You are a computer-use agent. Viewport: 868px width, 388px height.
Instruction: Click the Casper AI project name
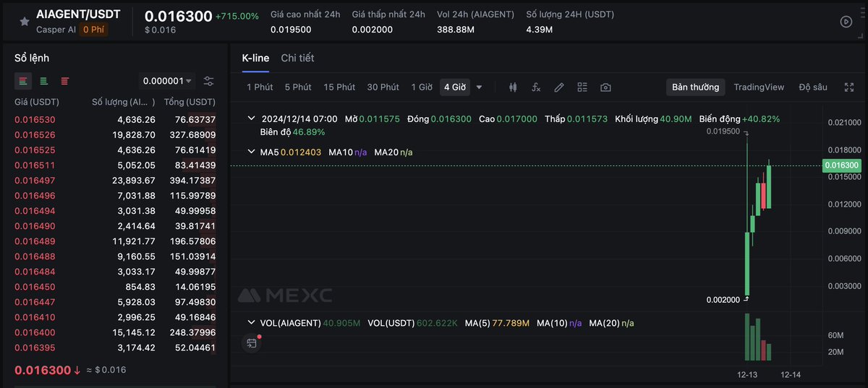pyautogui.click(x=56, y=30)
